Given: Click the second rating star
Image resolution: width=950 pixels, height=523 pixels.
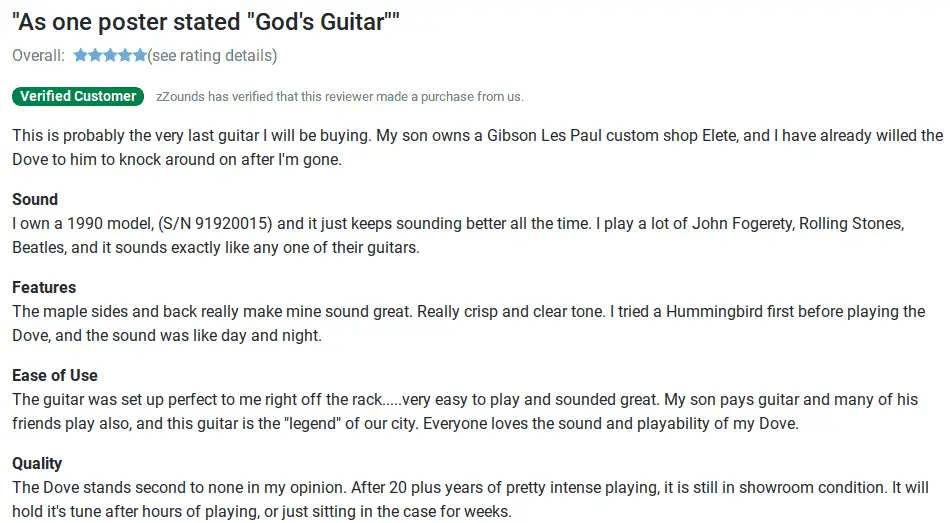Looking at the screenshot, I should tap(95, 56).
